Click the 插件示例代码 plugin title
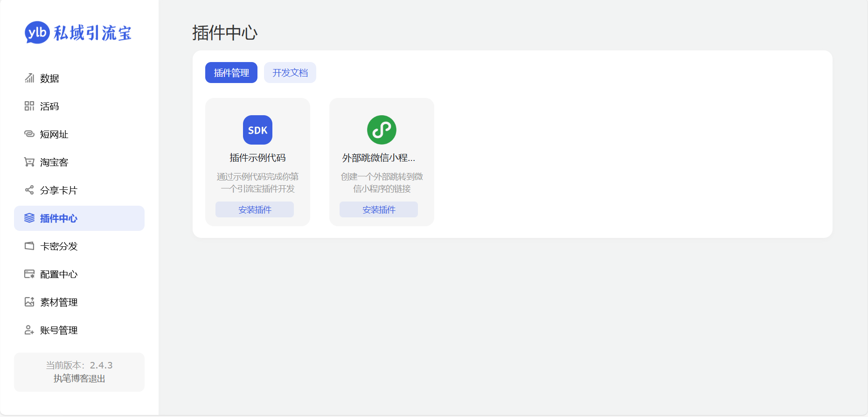This screenshot has height=417, width=868. click(x=257, y=158)
